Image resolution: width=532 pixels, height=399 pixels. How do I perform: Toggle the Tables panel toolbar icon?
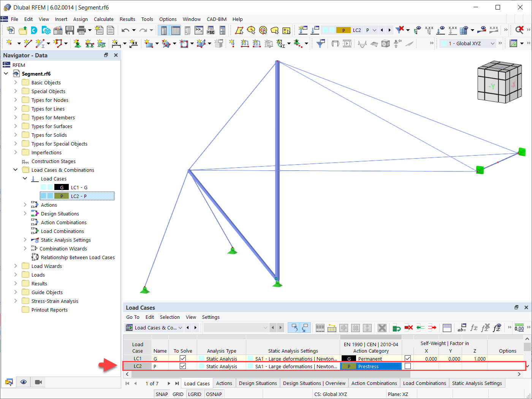coord(176,30)
